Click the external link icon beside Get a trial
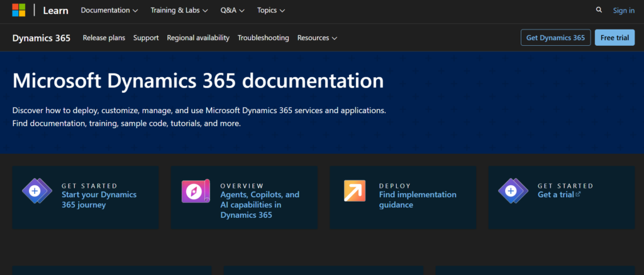The image size is (644, 275). [x=578, y=195]
